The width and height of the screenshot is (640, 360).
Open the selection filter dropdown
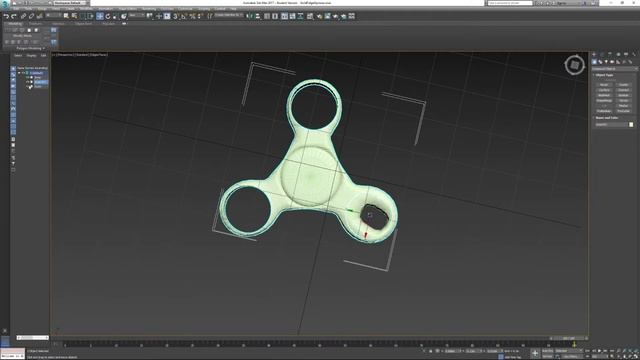pos(53,15)
